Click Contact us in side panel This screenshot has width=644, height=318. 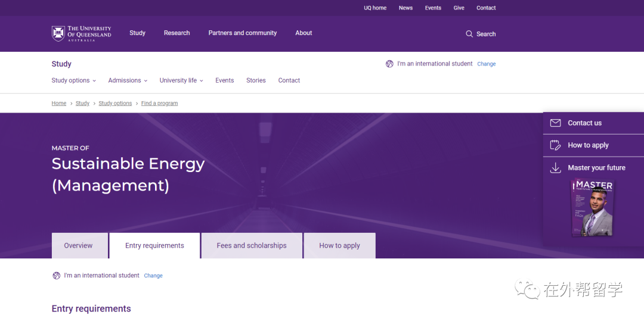(x=585, y=123)
